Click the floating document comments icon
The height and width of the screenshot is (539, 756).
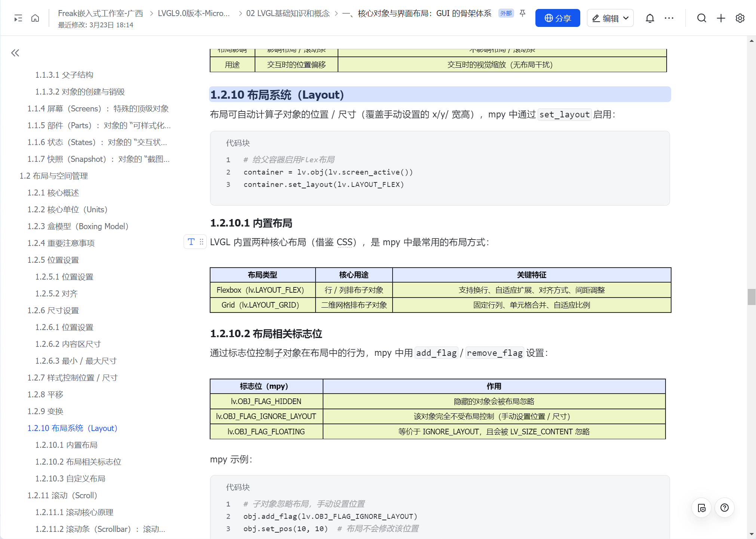[x=701, y=508]
